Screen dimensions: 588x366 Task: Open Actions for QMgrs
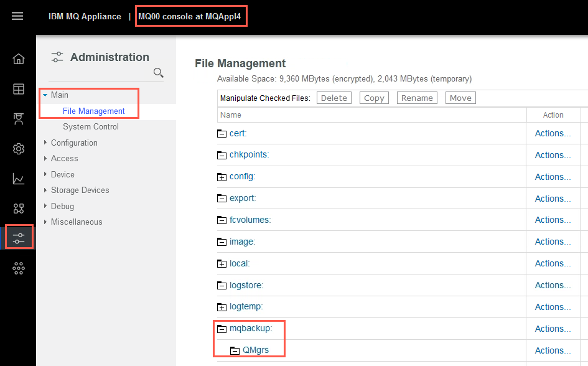[x=553, y=350]
